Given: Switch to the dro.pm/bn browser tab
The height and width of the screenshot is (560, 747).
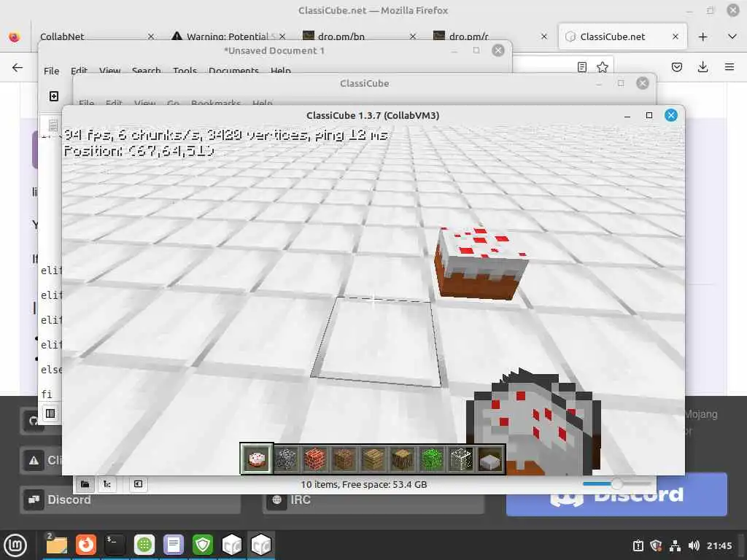Looking at the screenshot, I should coord(360,36).
